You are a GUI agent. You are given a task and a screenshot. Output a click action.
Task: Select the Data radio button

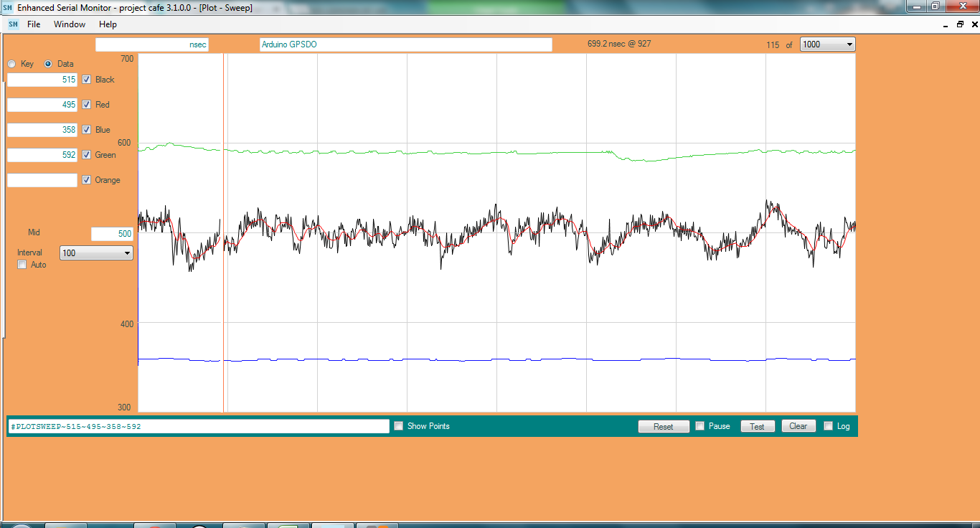tap(49, 64)
